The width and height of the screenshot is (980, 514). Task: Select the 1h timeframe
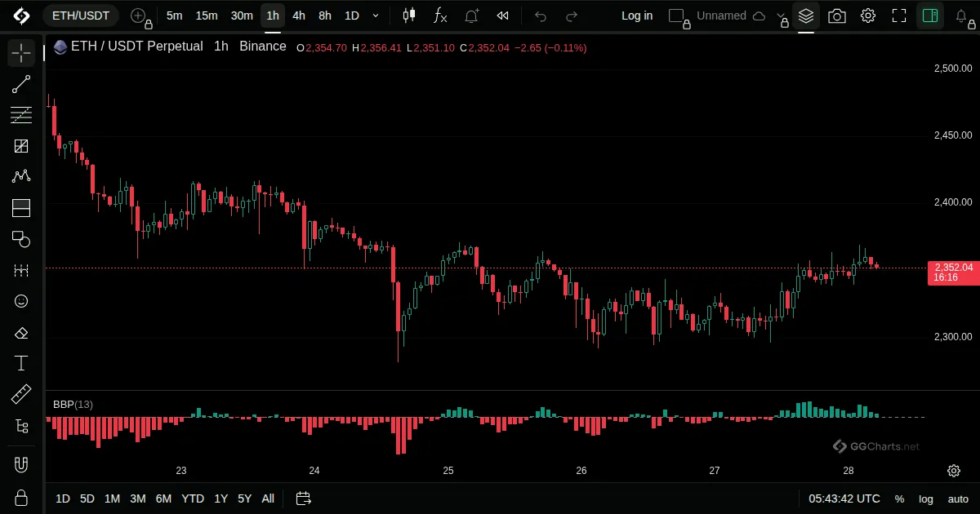coord(273,16)
